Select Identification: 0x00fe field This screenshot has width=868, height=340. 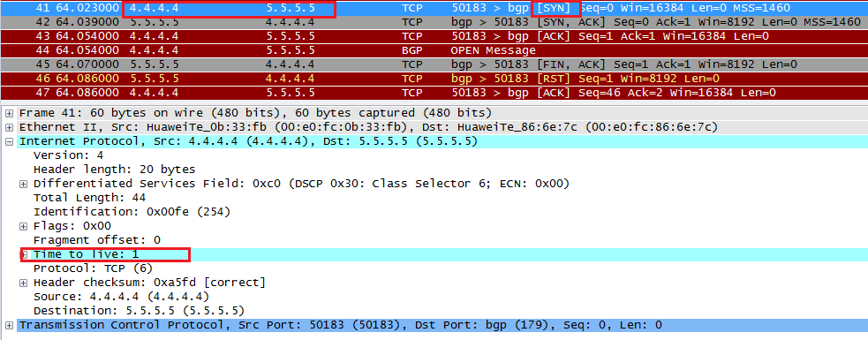point(132,212)
